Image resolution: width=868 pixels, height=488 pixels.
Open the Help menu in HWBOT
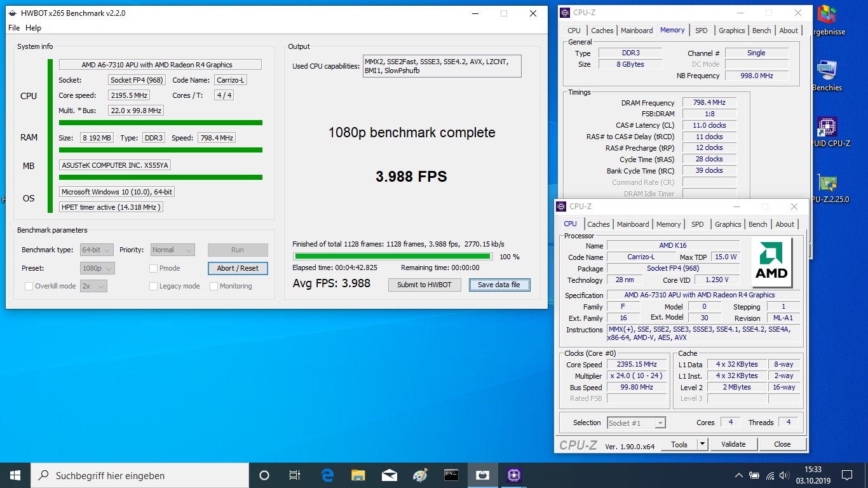click(33, 28)
